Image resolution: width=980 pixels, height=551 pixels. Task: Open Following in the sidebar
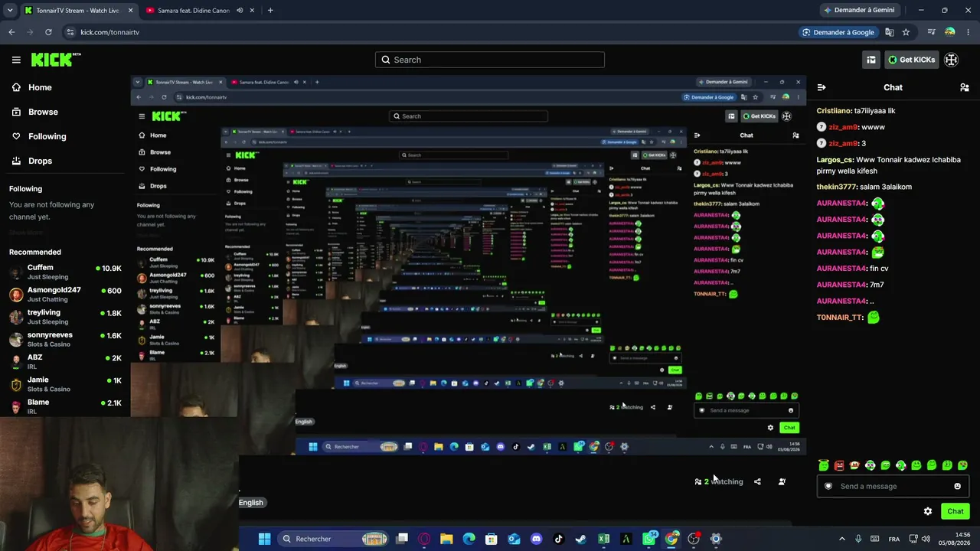coord(47,136)
